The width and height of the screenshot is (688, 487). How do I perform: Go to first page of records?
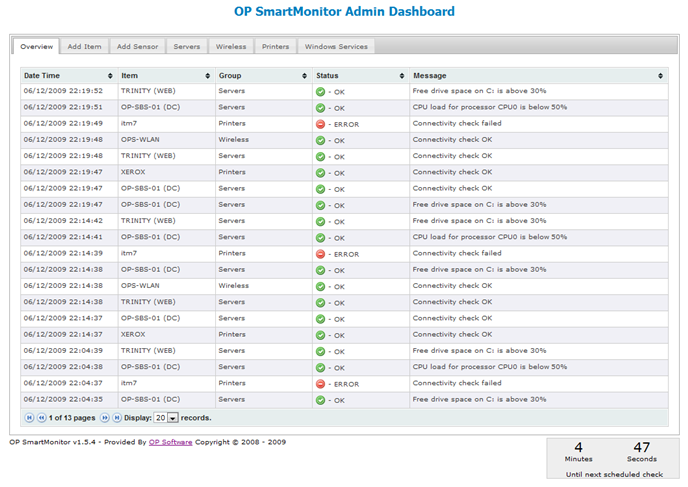[x=29, y=418]
